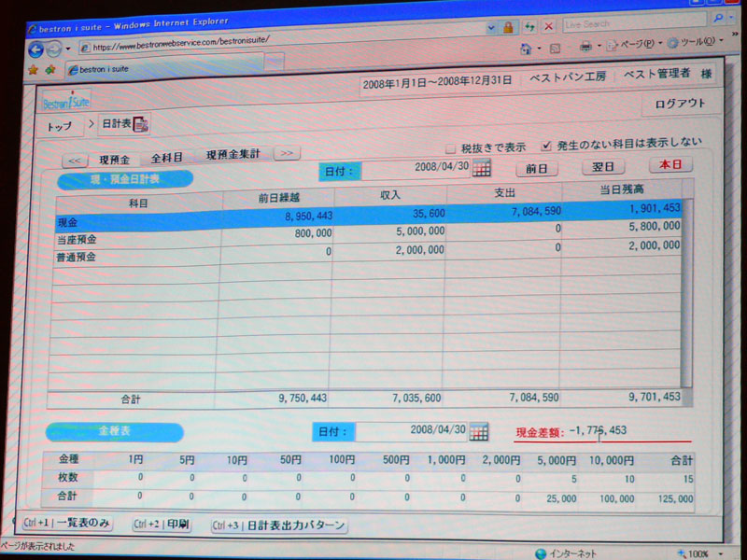
Task: Click the stop loading X icon
Action: 548,26
